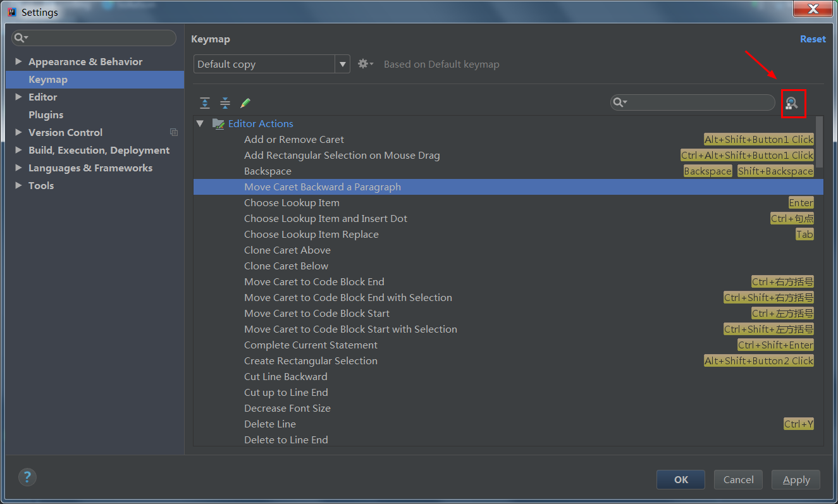Click the magnifier icon in the settings search box
Image resolution: width=838 pixels, height=504 pixels.
click(x=22, y=38)
